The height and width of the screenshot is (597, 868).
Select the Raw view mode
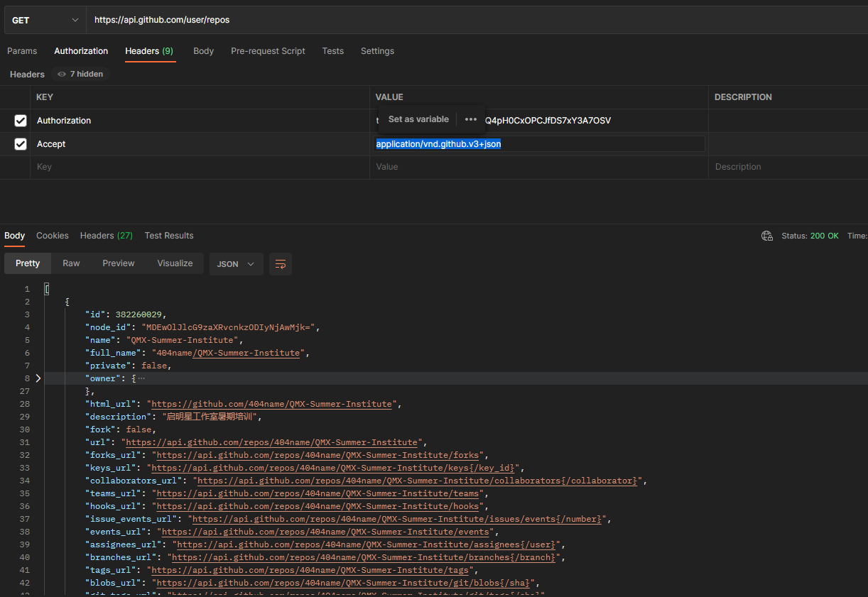(71, 263)
